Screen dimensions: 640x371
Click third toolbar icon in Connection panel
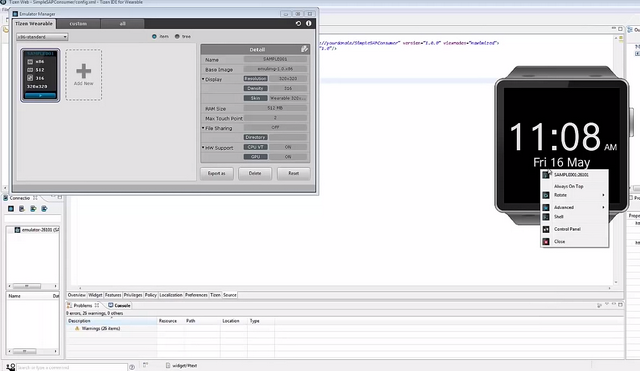pyautogui.click(x=33, y=209)
